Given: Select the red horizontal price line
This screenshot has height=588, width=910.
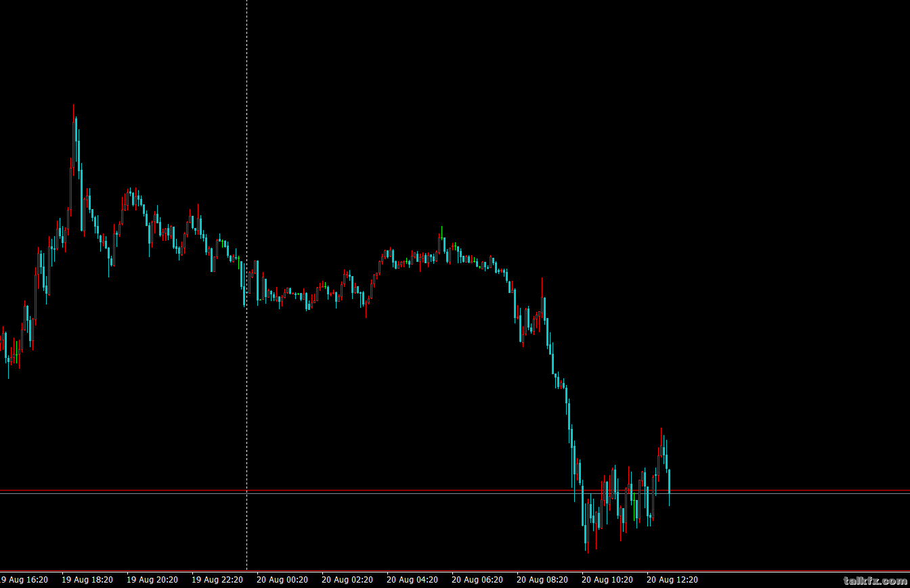Looking at the screenshot, I should tap(455, 490).
